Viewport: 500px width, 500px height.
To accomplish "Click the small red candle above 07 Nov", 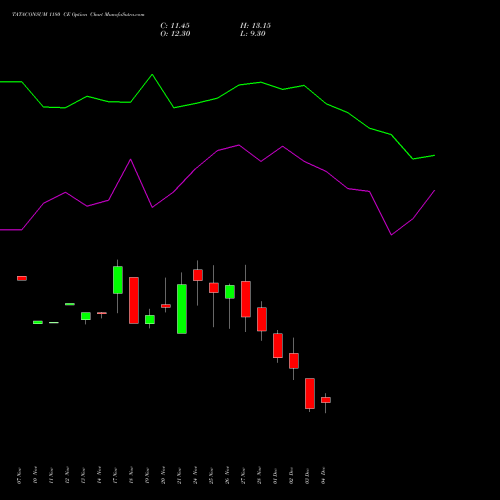I will pyautogui.click(x=22, y=278).
